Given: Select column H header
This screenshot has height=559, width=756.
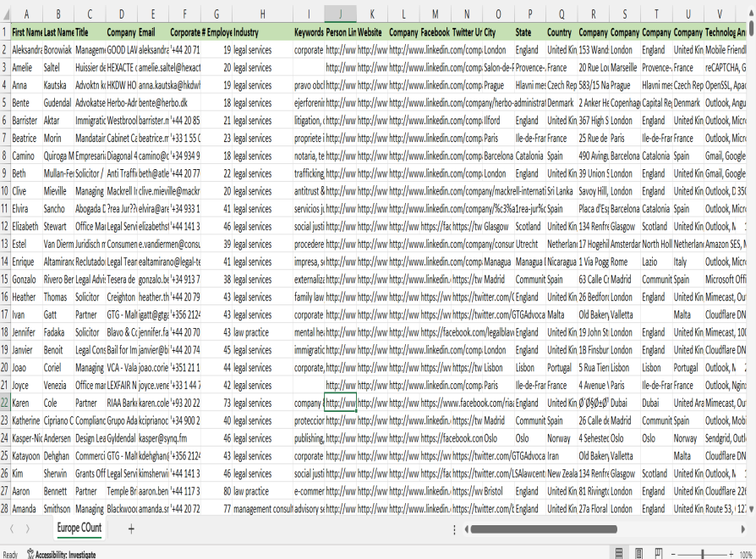Looking at the screenshot, I should [262, 14].
